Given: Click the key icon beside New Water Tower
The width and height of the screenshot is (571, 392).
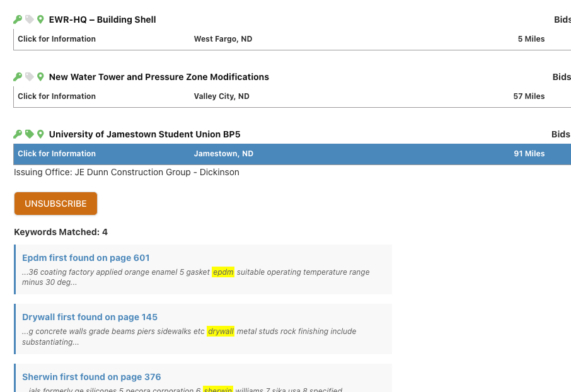Looking at the screenshot, I should click(x=18, y=77).
